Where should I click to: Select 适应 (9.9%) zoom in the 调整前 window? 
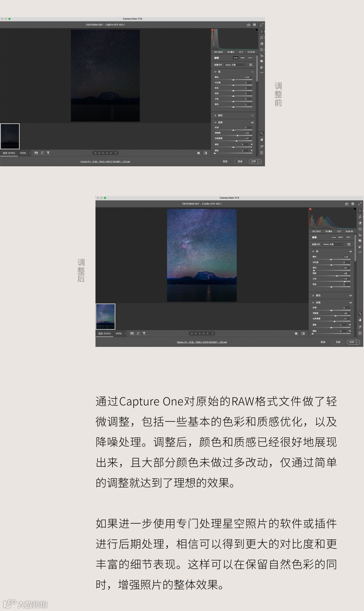[x=9, y=153]
